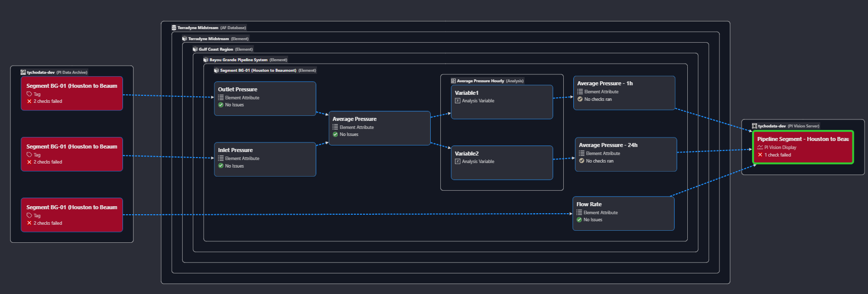Click the '1 check failed' status text
868x294 pixels.
click(x=778, y=155)
